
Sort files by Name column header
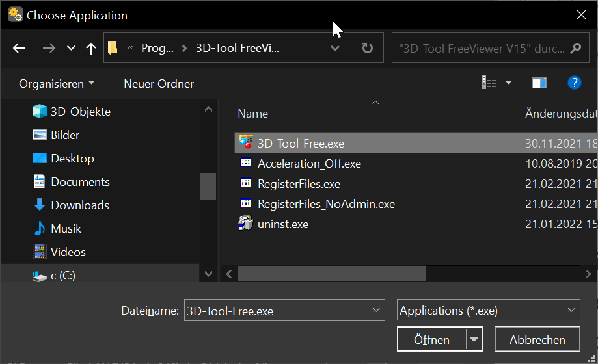[253, 114]
